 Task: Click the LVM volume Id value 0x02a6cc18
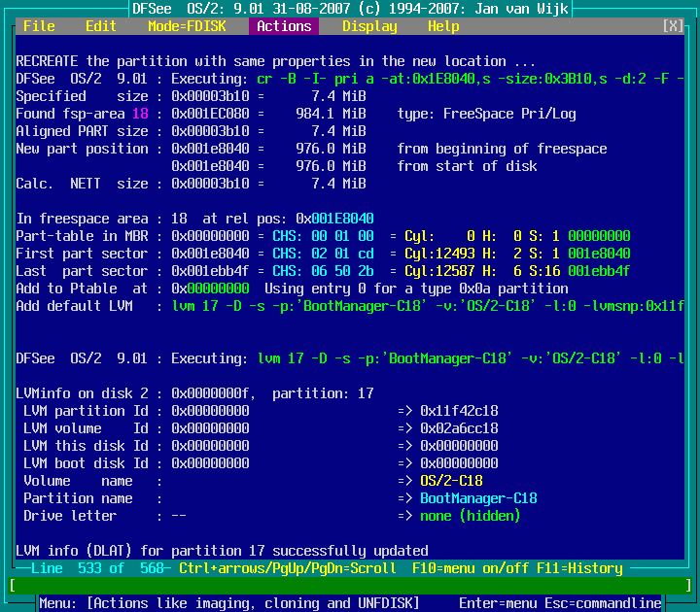(x=459, y=428)
